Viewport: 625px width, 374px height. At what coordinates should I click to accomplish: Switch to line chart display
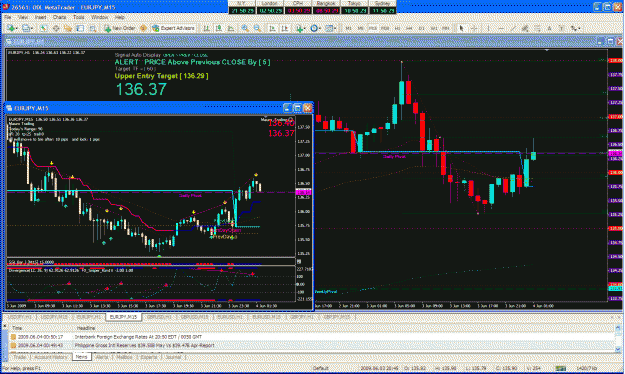point(231,28)
